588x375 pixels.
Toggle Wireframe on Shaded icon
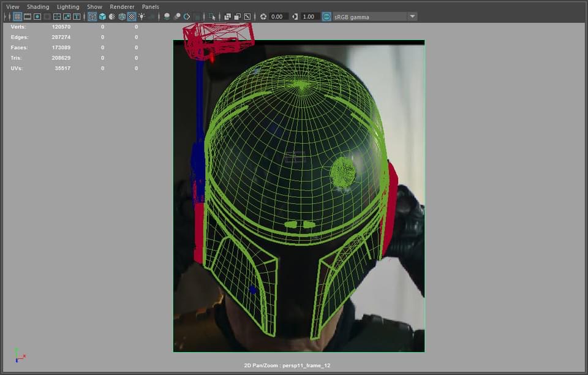122,17
